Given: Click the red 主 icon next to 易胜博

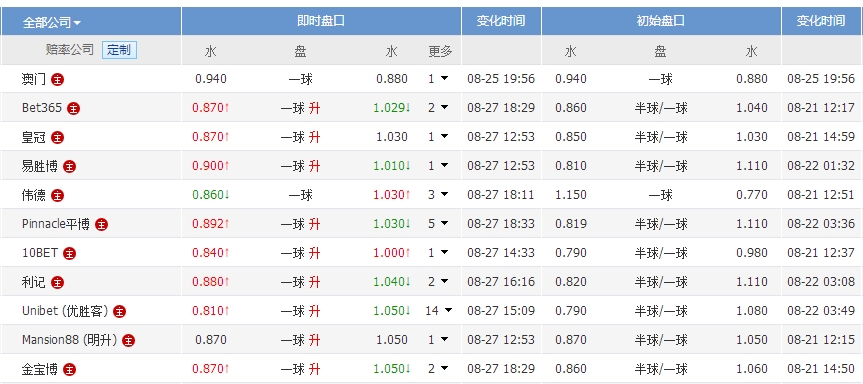Looking at the screenshot, I should click(69, 166).
